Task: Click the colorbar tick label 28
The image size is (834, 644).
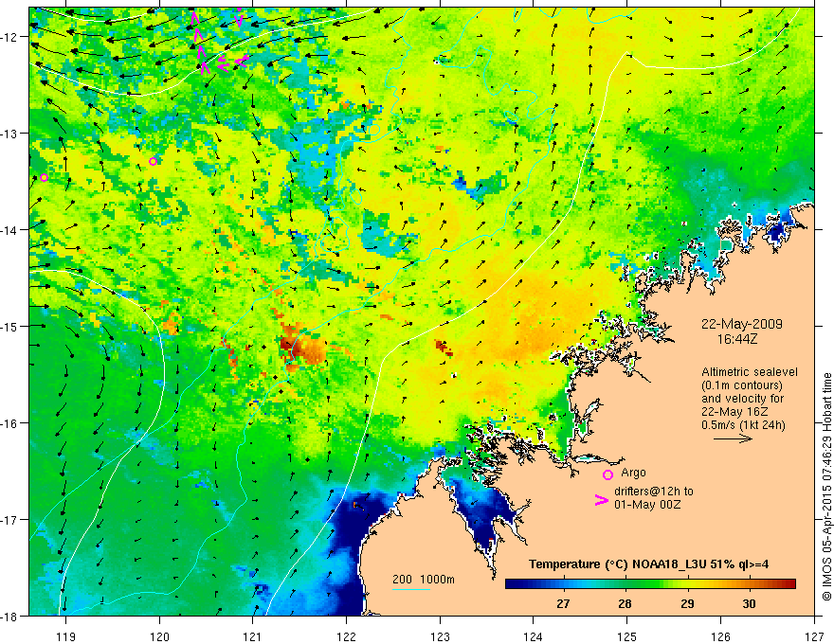Action: tap(625, 603)
